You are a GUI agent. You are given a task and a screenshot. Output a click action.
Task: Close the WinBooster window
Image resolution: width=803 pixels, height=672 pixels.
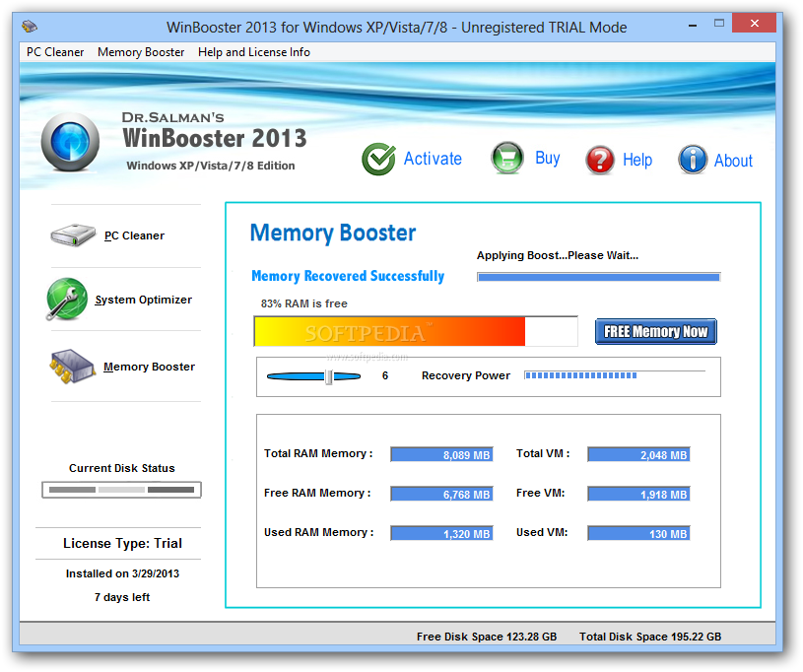754,23
